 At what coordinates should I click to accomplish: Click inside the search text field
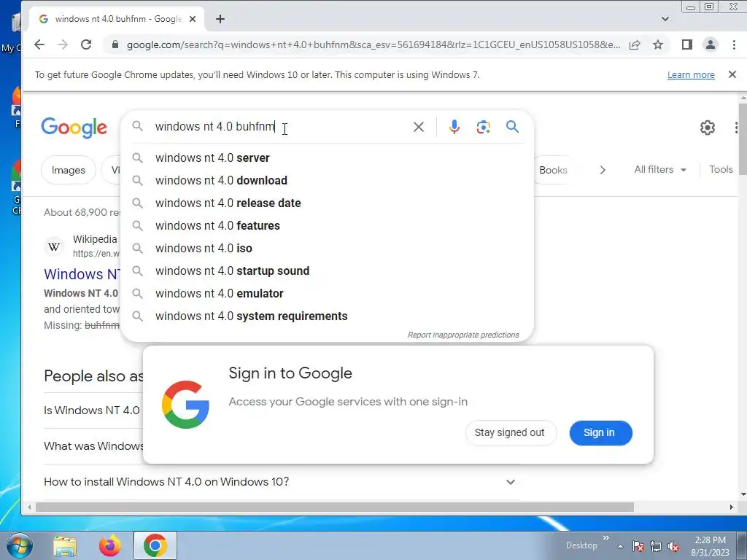[281, 127]
